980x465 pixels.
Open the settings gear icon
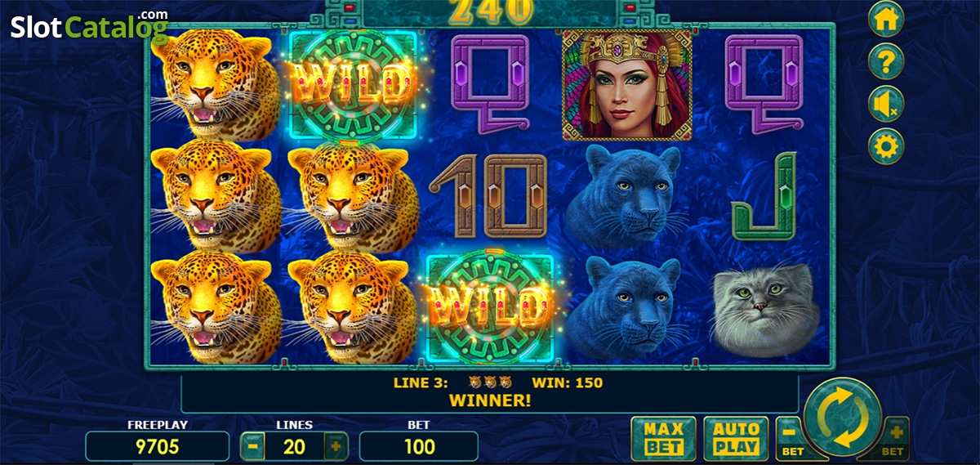[x=885, y=145]
